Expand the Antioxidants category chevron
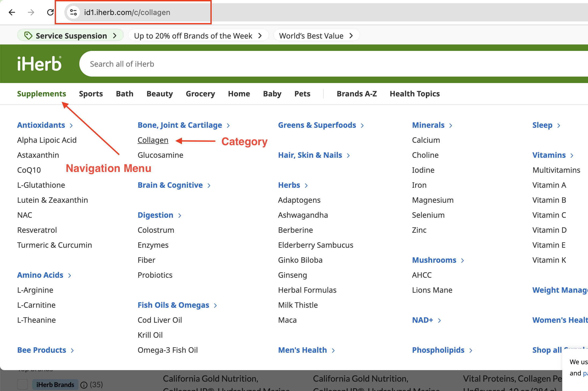Screen dimensions: 588x391 [71, 125]
